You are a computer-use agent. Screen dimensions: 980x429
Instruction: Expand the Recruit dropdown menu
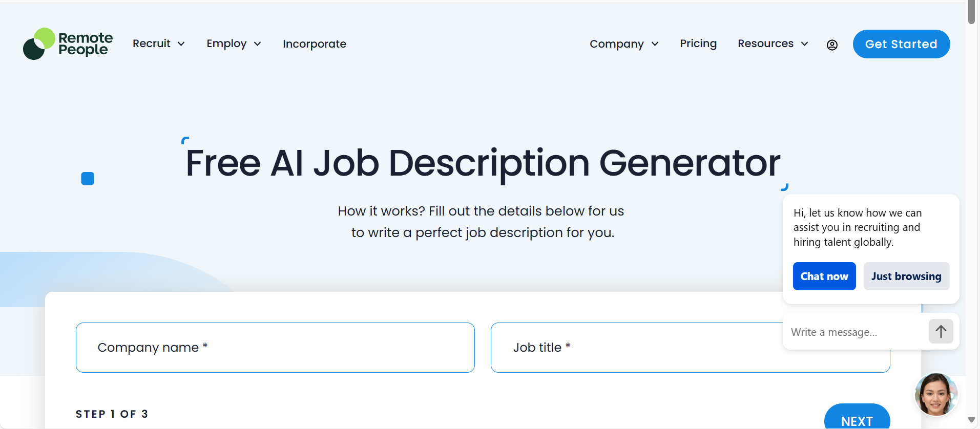tap(158, 44)
